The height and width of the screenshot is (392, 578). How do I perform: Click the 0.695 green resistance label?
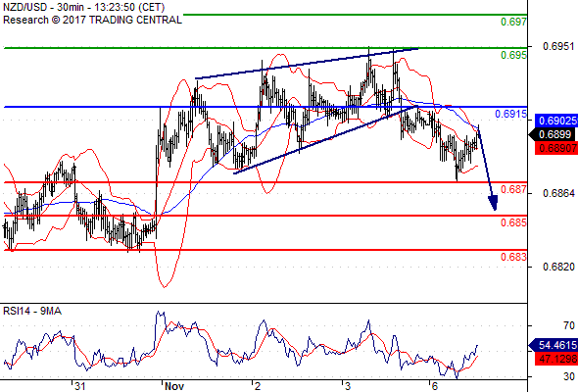(x=513, y=55)
